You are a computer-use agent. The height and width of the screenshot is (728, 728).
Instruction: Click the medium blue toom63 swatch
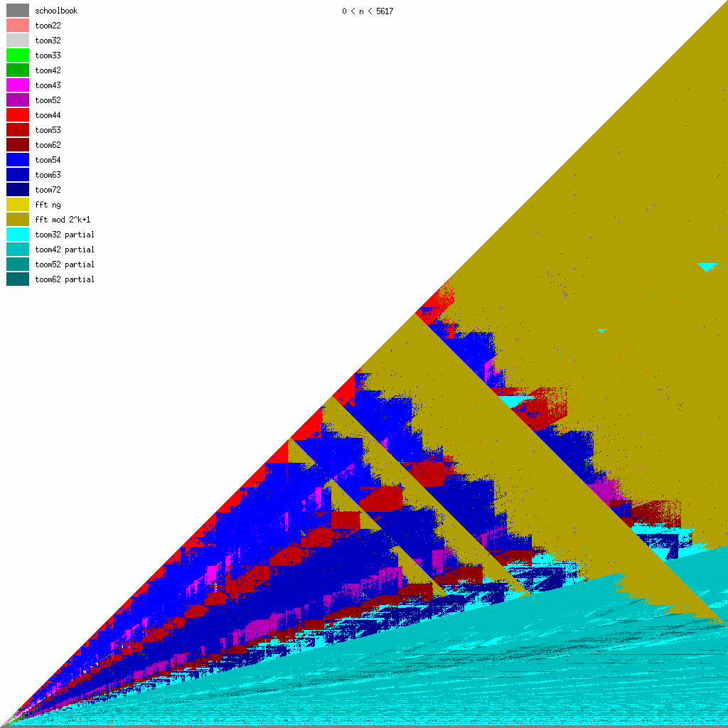(18, 174)
